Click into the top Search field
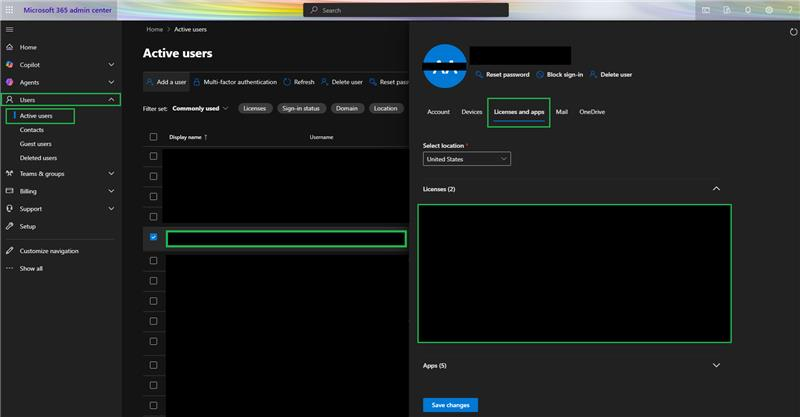This screenshot has width=800, height=417. coord(406,10)
